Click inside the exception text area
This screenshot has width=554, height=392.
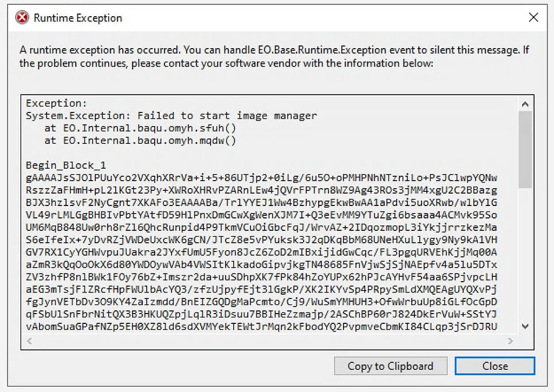click(271, 243)
